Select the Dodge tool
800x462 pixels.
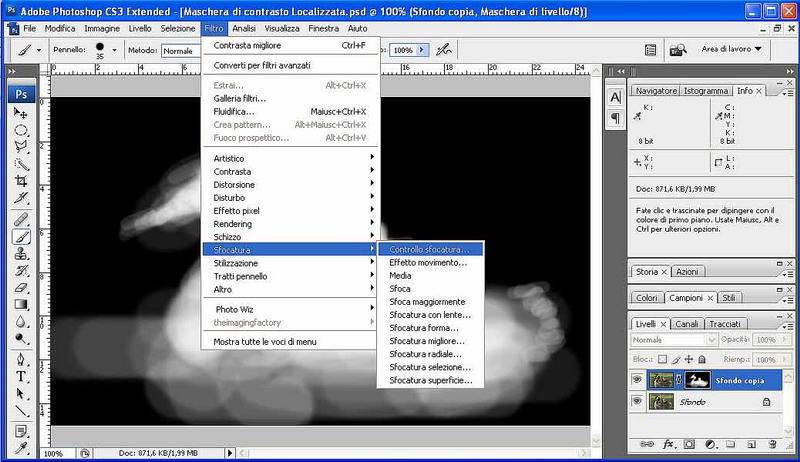(x=21, y=339)
